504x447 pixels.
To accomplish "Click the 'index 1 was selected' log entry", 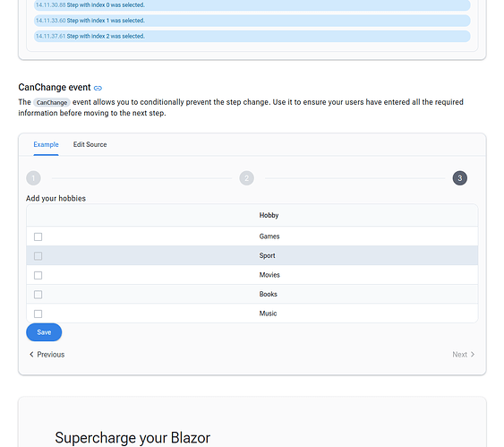I will 252,21.
